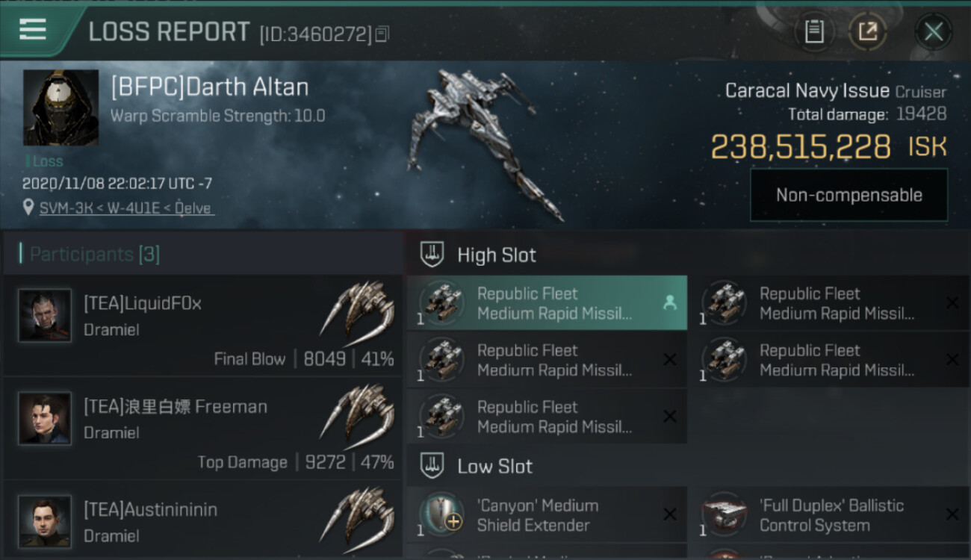This screenshot has height=560, width=971.
Task: Expand the High Slot section header
Action: point(496,255)
